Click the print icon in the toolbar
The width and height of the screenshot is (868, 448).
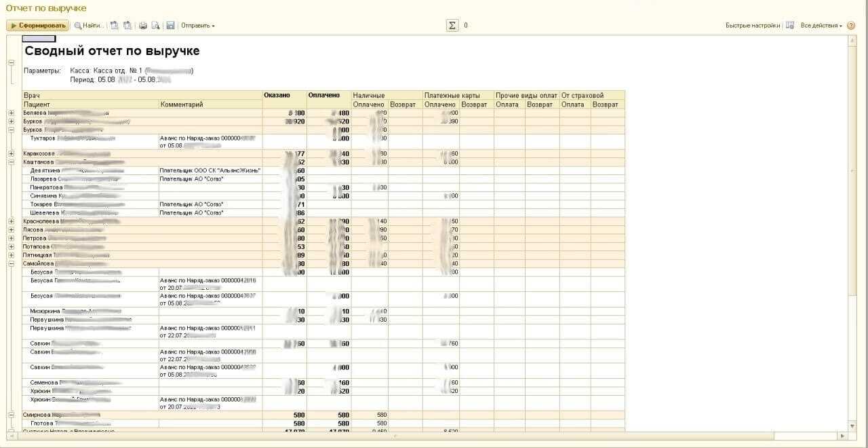coord(142,26)
